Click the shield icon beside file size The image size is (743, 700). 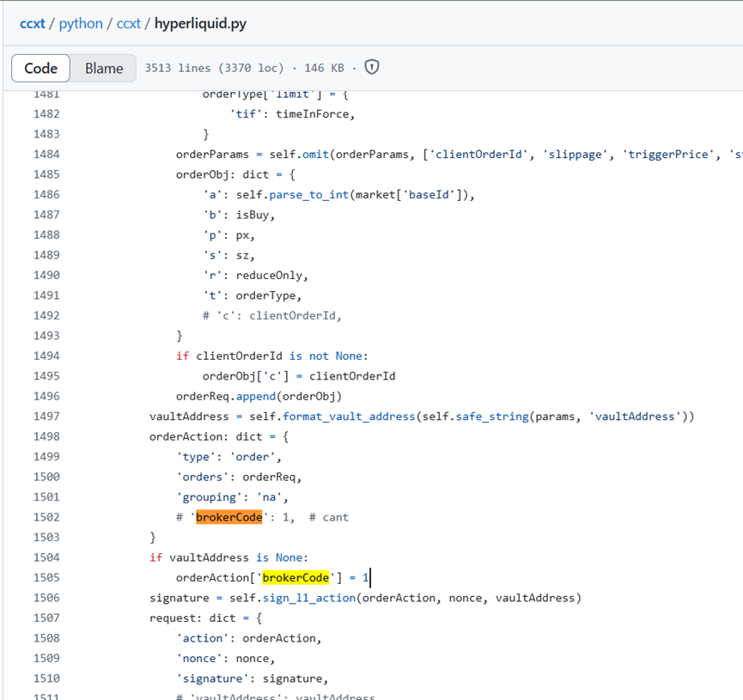[x=372, y=67]
